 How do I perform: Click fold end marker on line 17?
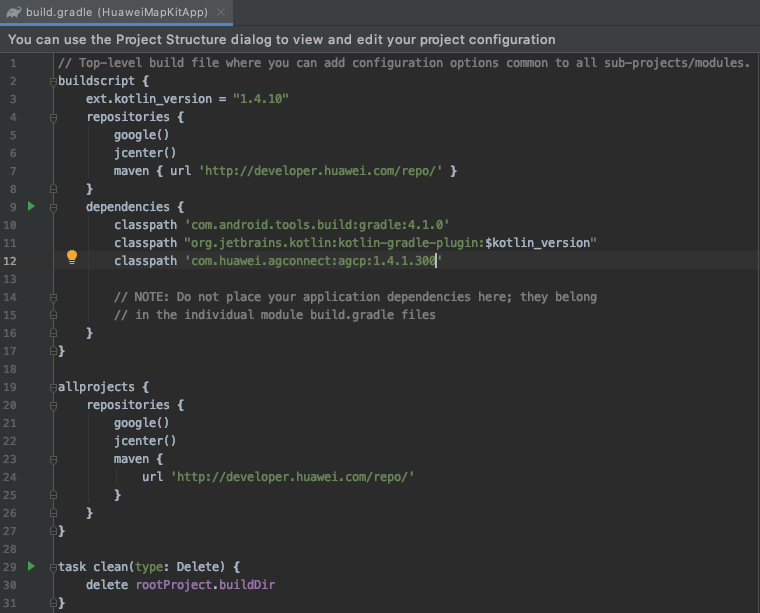coord(53,351)
